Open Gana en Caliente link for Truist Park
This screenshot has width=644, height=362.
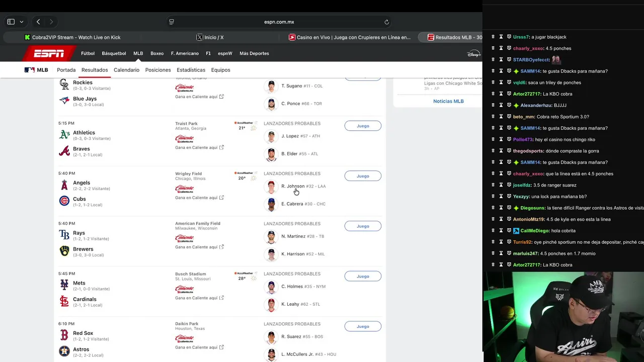[199, 147]
